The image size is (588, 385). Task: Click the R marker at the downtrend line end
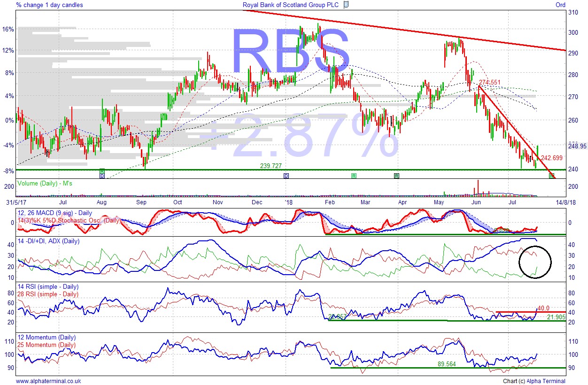[551, 176]
